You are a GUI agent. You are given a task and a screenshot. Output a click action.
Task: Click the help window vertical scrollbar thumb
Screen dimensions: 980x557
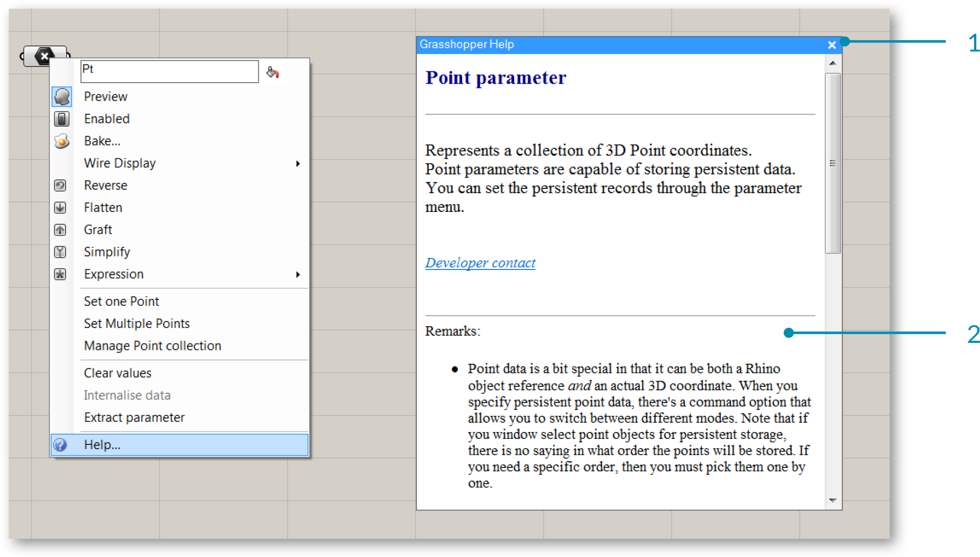832,163
